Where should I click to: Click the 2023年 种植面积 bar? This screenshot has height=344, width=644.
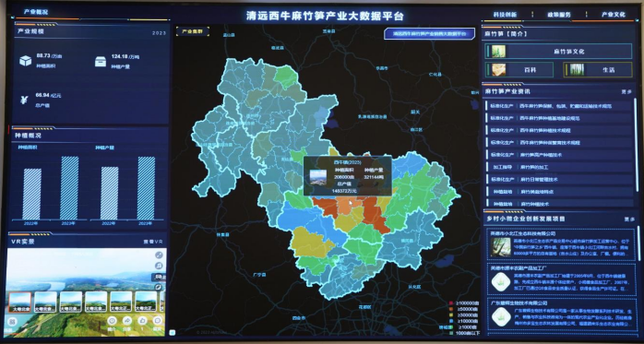click(x=70, y=188)
